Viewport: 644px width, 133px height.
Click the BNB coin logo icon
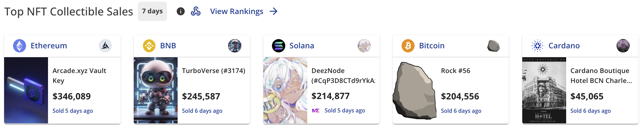149,46
